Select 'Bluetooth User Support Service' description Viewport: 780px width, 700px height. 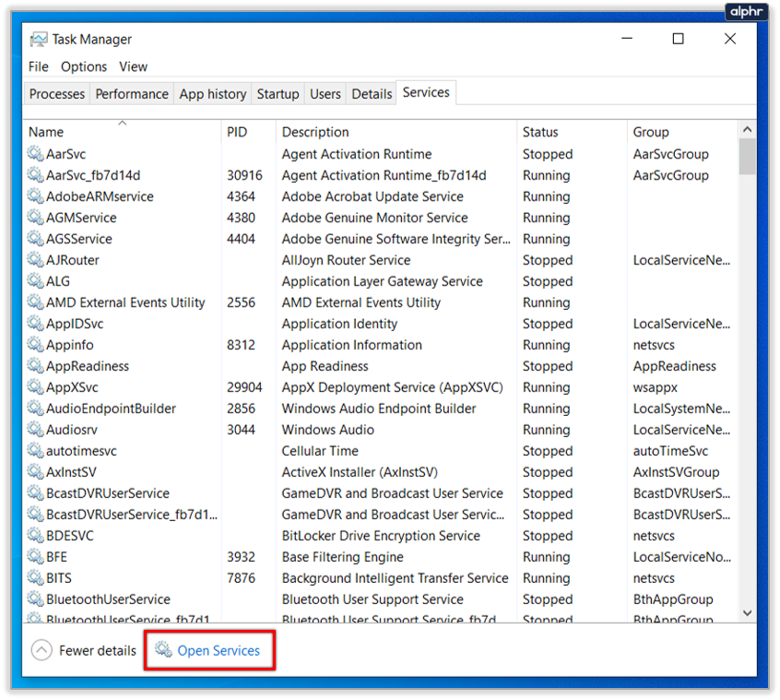(x=372, y=599)
